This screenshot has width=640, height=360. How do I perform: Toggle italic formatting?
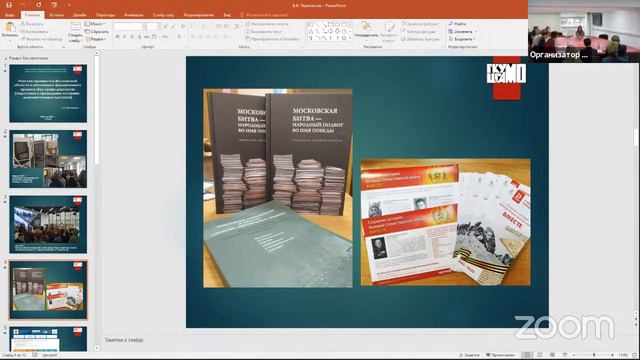point(124,37)
